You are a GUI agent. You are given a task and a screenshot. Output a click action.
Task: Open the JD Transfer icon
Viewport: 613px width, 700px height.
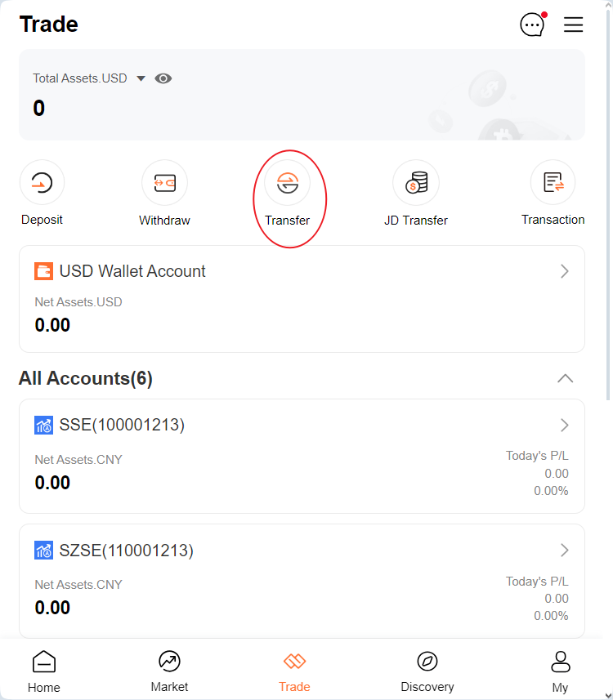coord(416,183)
